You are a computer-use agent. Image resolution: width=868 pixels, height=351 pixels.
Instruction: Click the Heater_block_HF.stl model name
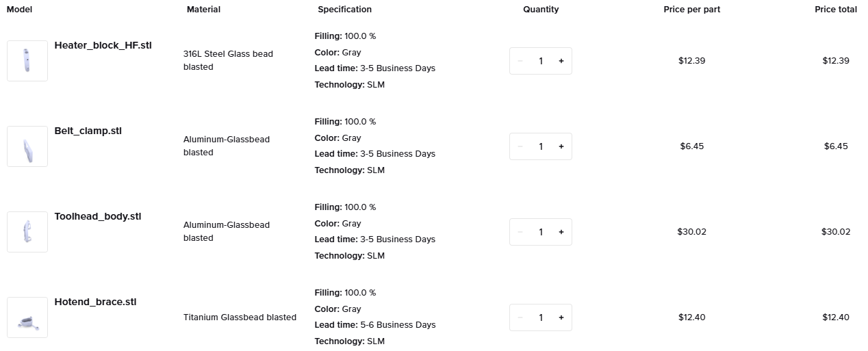(103, 45)
